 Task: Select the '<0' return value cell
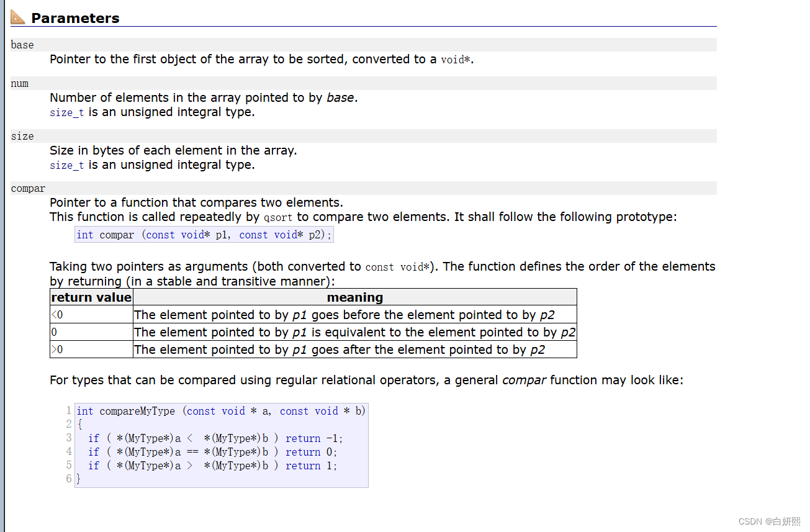(x=91, y=315)
